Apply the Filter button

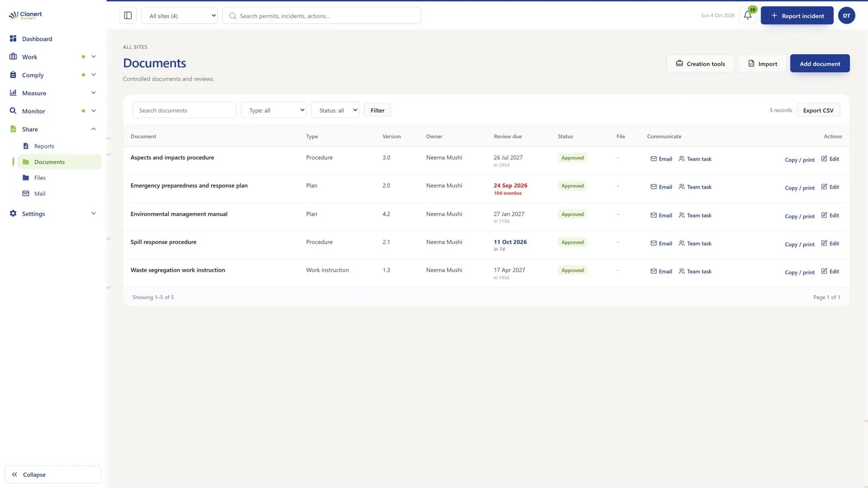pyautogui.click(x=378, y=110)
